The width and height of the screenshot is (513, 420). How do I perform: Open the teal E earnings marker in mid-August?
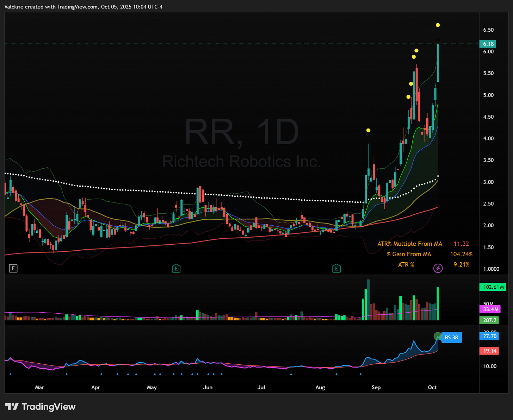336,269
